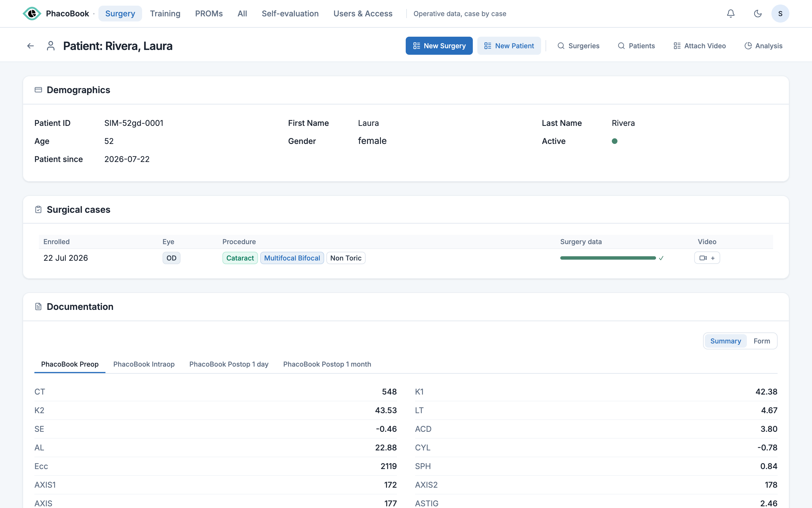Image resolution: width=812 pixels, height=508 pixels.
Task: Click the Documentation file icon
Action: (38, 306)
